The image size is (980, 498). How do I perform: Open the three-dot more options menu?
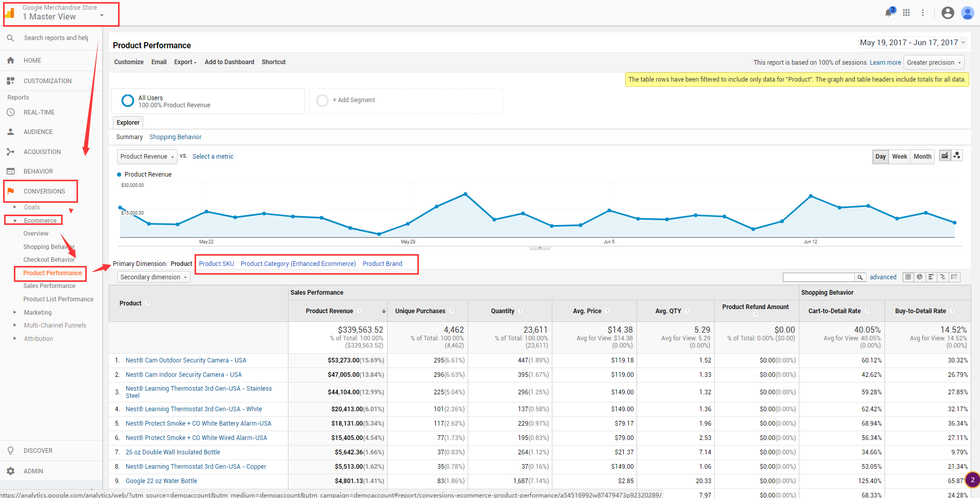(923, 13)
